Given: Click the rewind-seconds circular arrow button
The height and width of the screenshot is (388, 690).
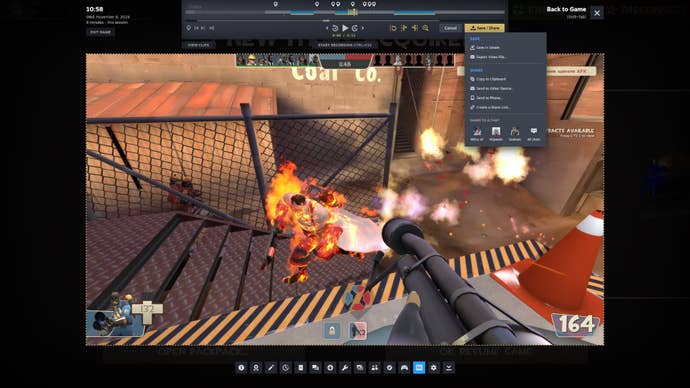Looking at the screenshot, I should tap(335, 28).
